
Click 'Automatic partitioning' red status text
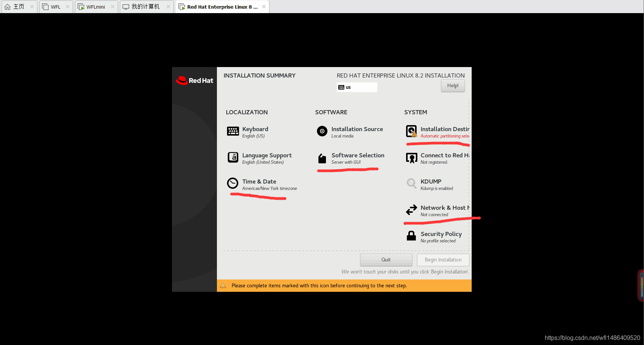(445, 136)
